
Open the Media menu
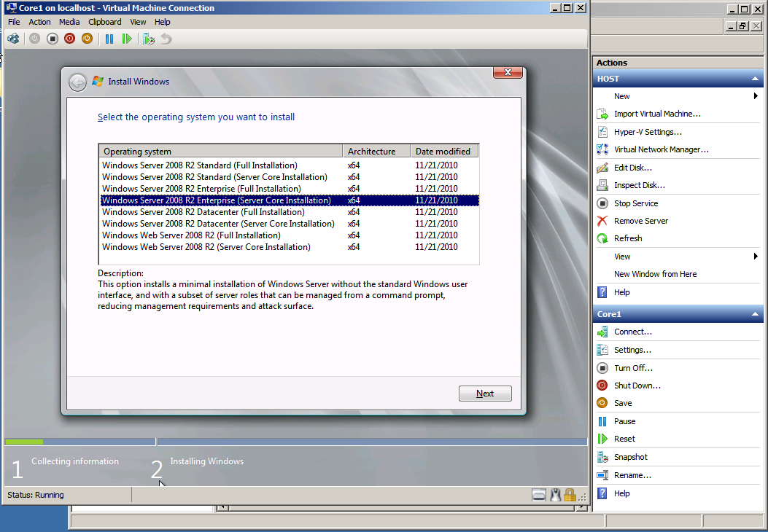coord(69,22)
